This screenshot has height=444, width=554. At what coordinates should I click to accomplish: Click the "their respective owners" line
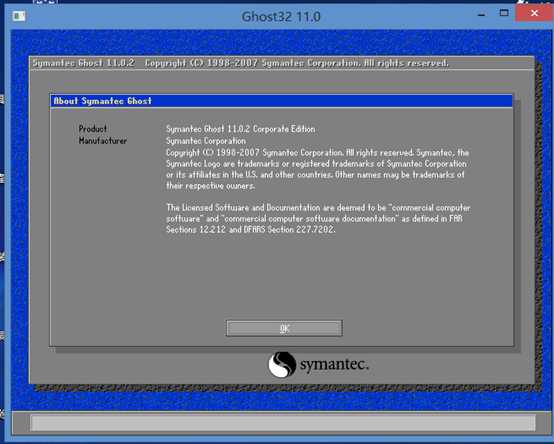(x=210, y=186)
